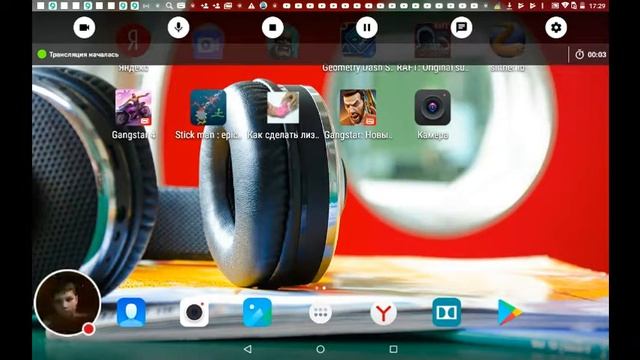Open the Камера app
Viewport: 640px width, 360px height.
click(x=433, y=107)
